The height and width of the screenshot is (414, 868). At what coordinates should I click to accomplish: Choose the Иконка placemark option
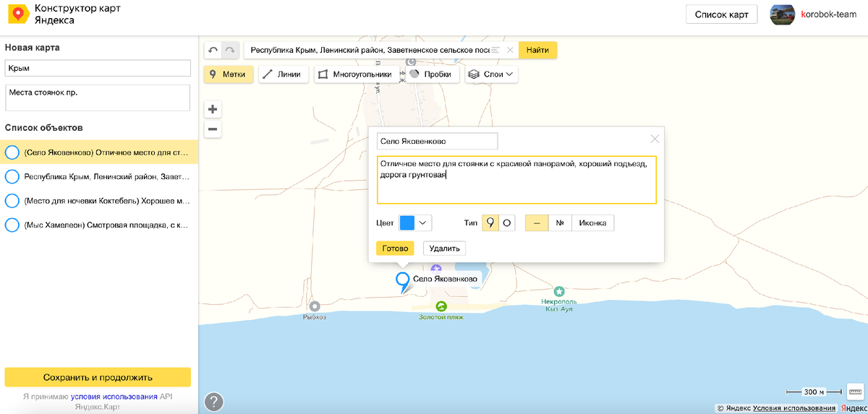click(x=593, y=223)
